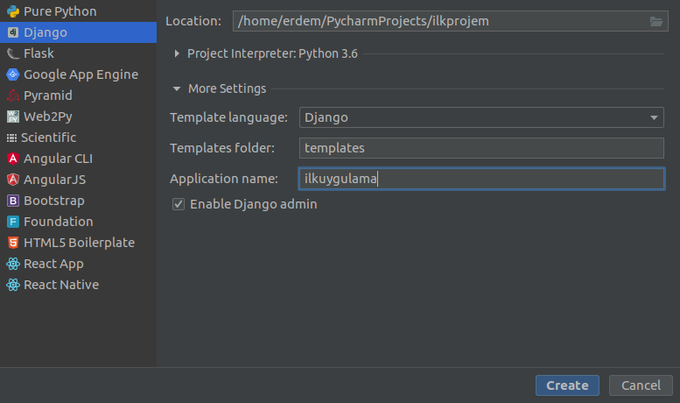This screenshot has height=403, width=680.
Task: Open the folder browser for Location
Action: (656, 21)
